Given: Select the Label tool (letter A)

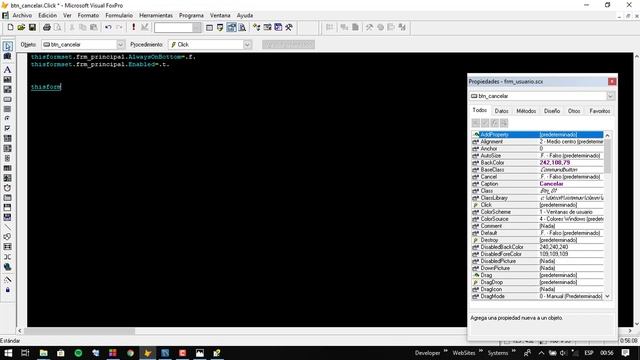Looking at the screenshot, I should (7, 70).
